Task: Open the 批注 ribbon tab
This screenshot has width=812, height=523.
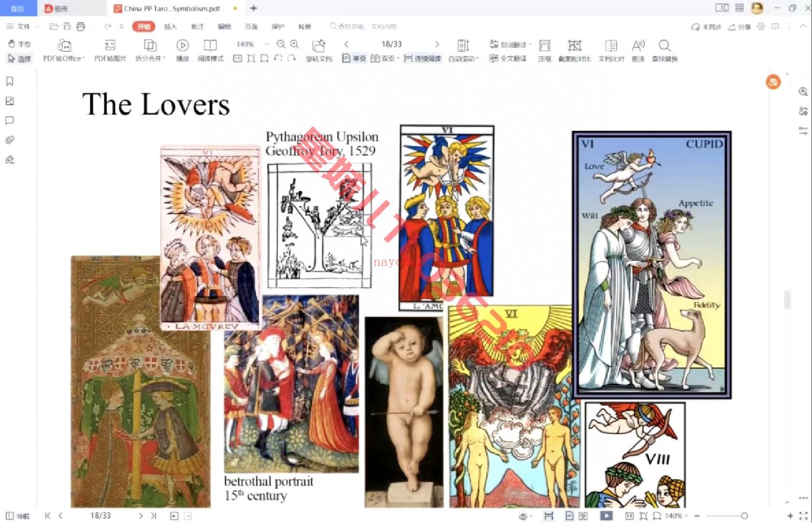Action: (x=198, y=27)
